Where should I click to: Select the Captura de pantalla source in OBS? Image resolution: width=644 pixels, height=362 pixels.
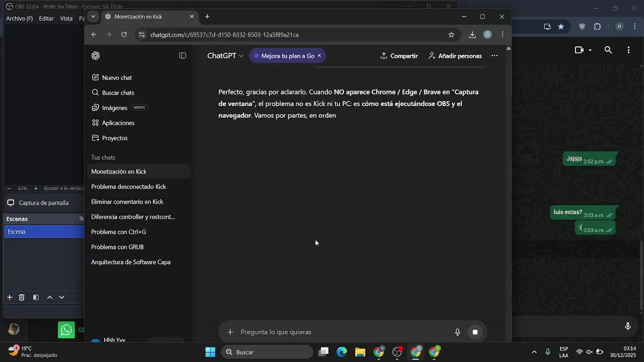(44, 203)
